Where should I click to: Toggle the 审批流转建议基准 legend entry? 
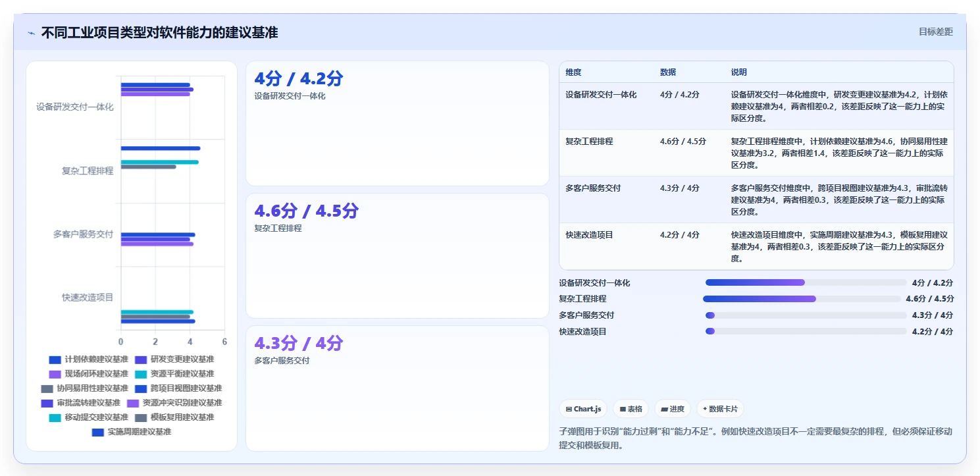80,403
